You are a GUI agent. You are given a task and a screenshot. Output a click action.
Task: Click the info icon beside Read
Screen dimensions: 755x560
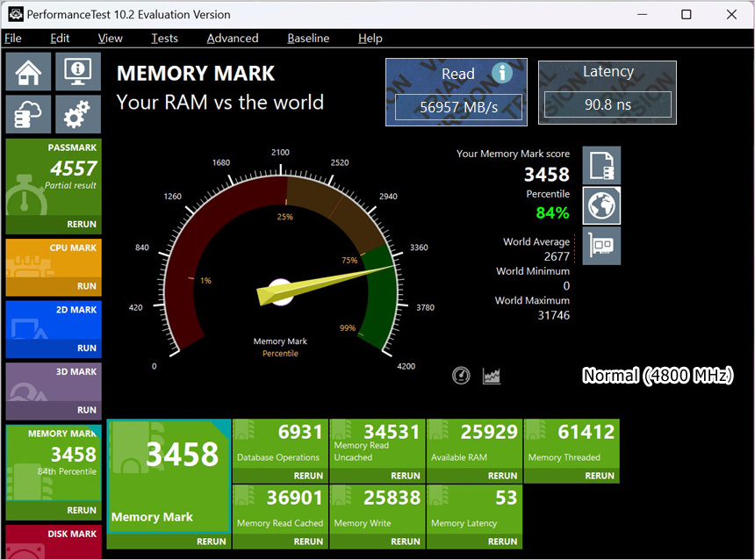(501, 73)
